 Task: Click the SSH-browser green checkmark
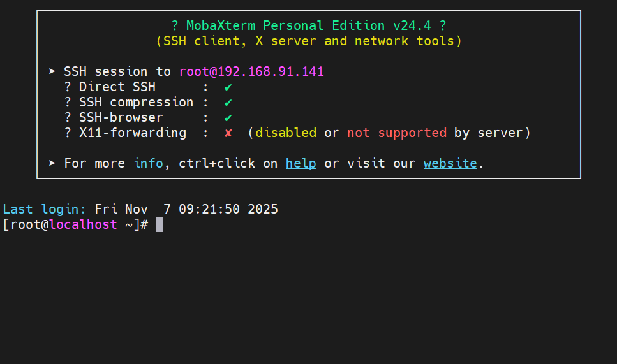(228, 117)
